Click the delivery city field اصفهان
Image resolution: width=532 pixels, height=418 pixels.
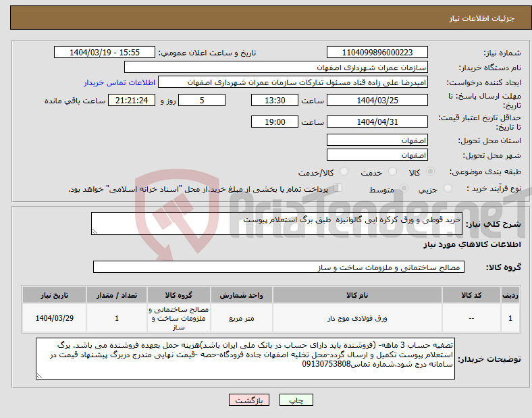point(377,155)
